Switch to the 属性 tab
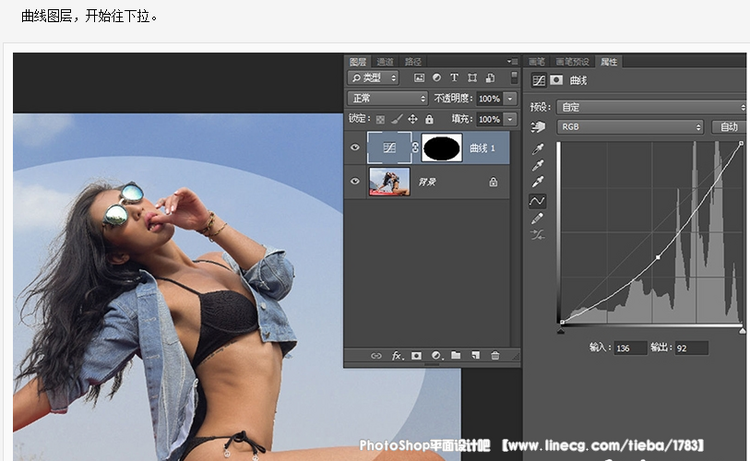Image resolution: width=750 pixels, height=461 pixels. click(x=608, y=62)
